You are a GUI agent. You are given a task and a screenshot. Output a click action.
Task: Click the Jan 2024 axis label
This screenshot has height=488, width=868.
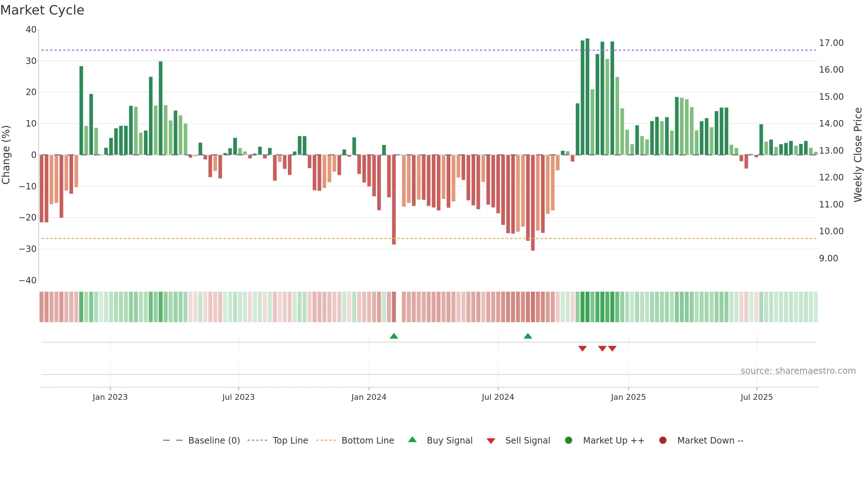click(369, 397)
